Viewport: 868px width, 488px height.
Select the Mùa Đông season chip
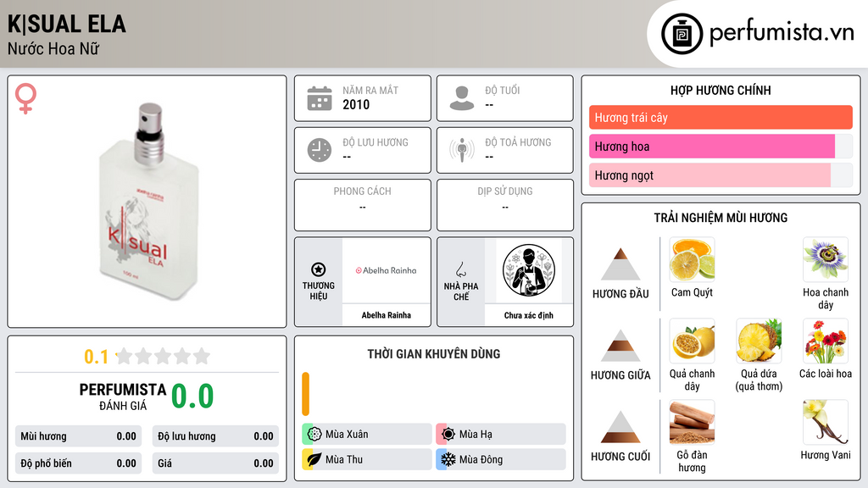(501, 459)
